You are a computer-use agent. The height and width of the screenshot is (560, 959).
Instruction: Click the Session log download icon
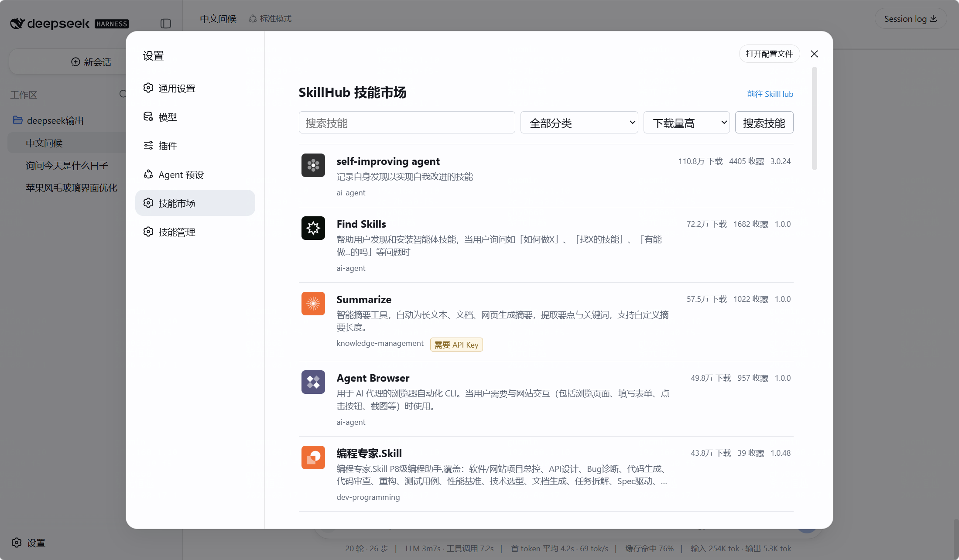pos(933,19)
